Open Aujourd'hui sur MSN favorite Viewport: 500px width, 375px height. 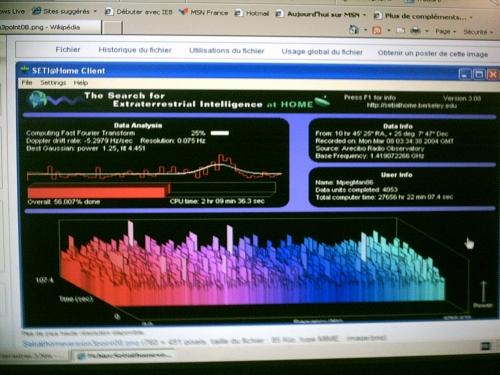pyautogui.click(x=318, y=14)
